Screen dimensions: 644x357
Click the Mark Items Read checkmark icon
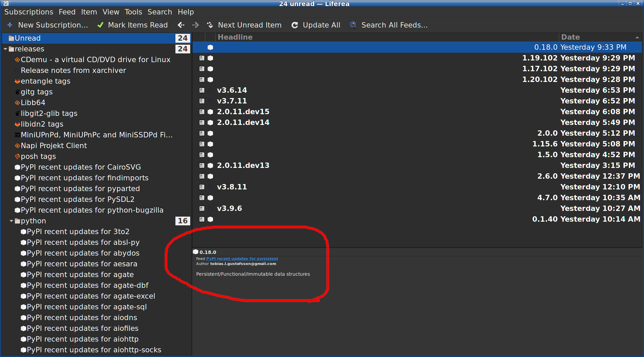[x=100, y=25]
